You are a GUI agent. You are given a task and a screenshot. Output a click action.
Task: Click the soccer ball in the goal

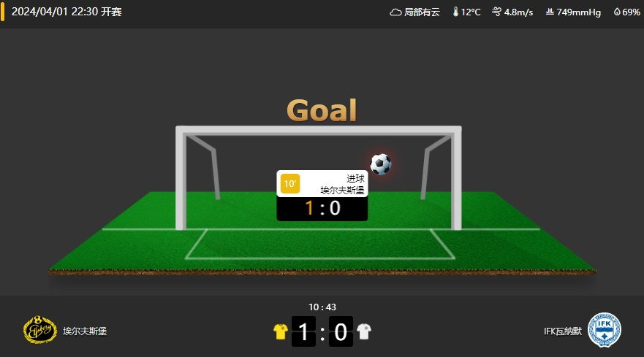[x=381, y=164]
